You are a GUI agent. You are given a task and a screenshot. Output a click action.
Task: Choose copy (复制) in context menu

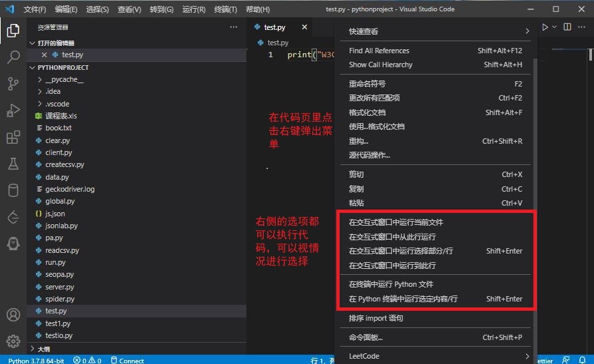[435, 189]
